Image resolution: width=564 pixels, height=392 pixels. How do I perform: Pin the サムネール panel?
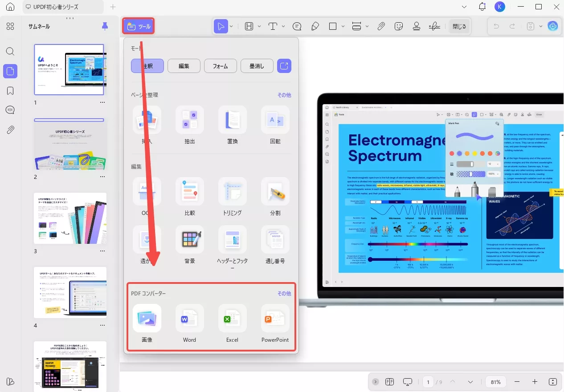105,26
